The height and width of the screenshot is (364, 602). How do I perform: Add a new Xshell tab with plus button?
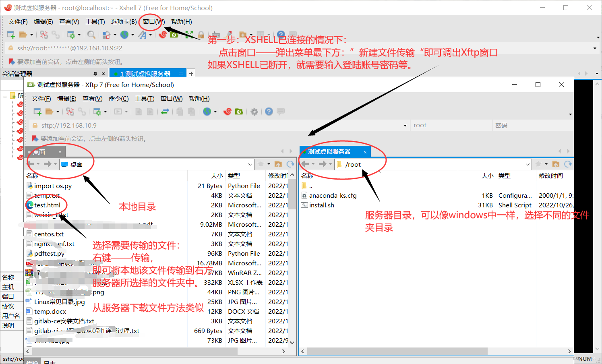[191, 73]
